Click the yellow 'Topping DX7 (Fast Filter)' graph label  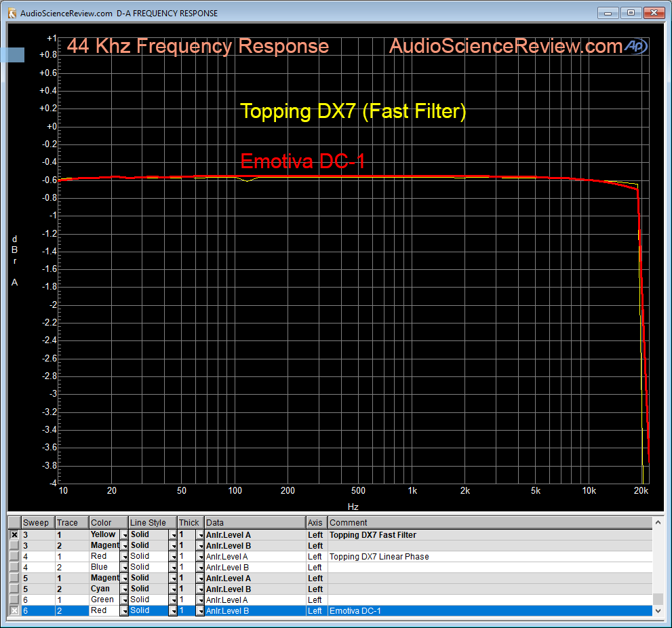point(353,111)
